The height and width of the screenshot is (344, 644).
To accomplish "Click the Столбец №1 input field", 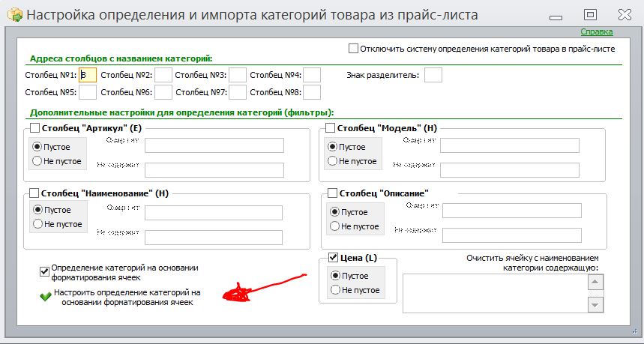I will coord(88,75).
